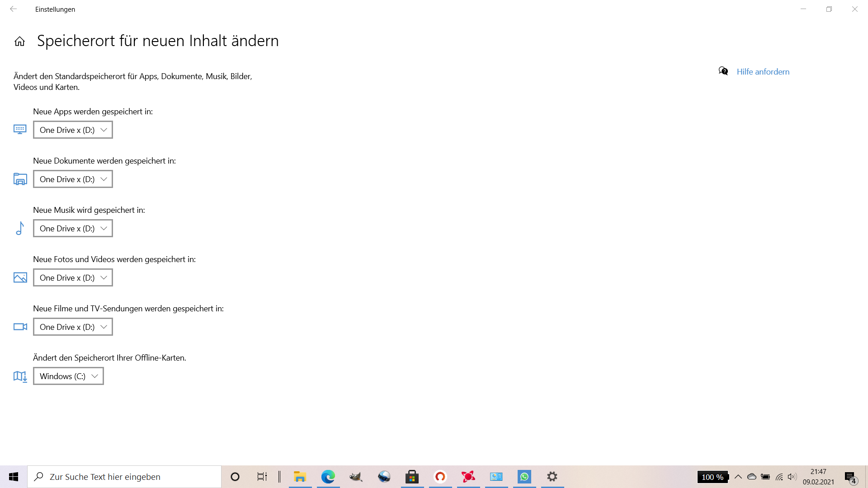868x488 pixels.
Task: Go back with the arrow in title bar
Action: click(x=14, y=9)
